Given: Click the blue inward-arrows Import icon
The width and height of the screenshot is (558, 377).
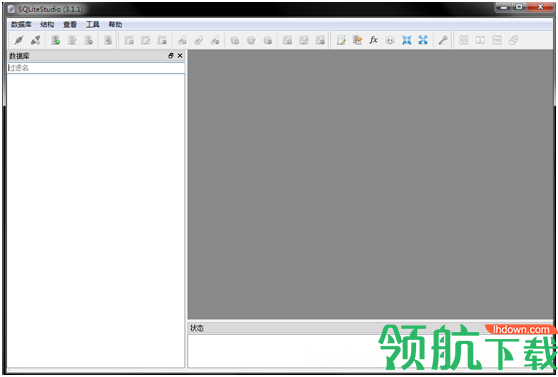Looking at the screenshot, I should 406,40.
